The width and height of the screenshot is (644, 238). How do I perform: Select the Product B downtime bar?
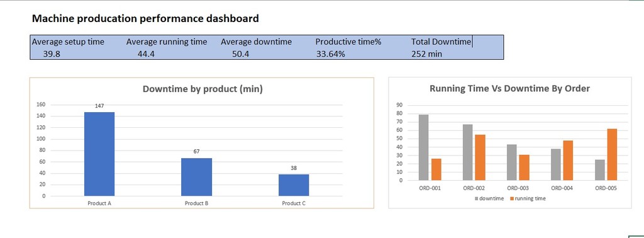click(x=196, y=177)
